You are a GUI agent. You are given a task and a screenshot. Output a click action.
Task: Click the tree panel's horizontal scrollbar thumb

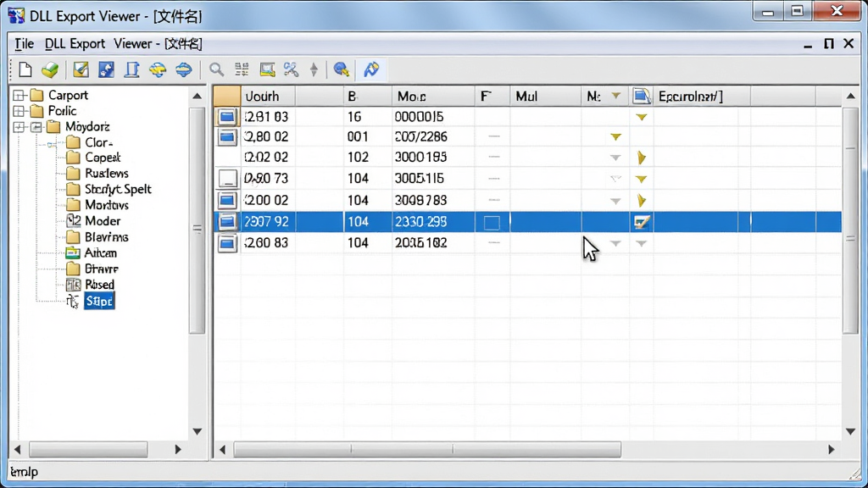tap(88, 449)
